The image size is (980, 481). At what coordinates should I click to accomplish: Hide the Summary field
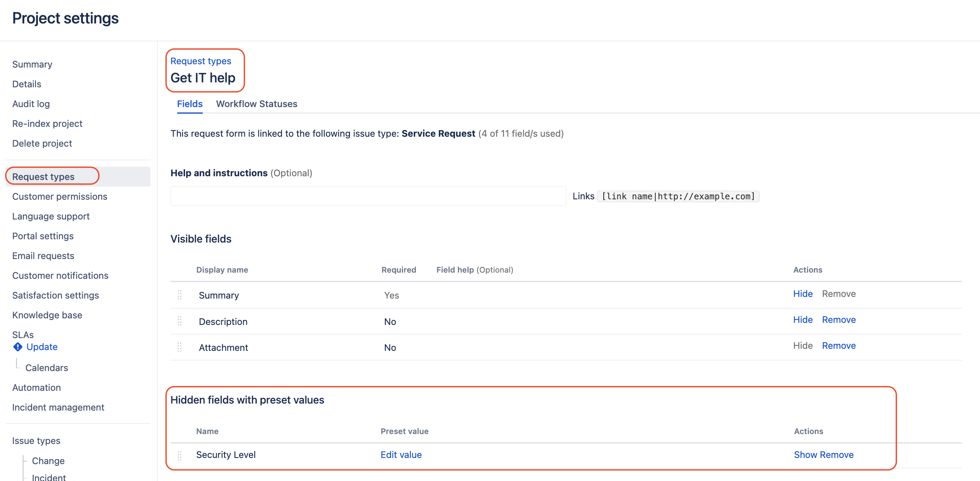802,294
